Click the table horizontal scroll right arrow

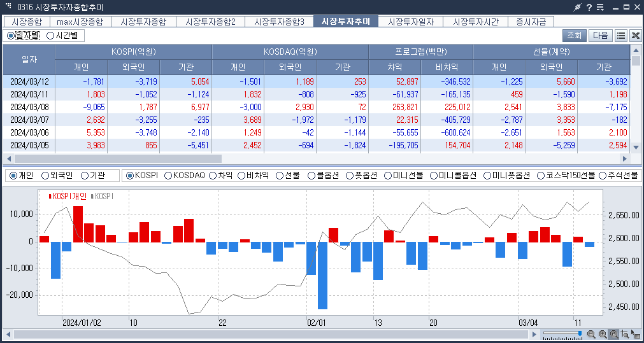625,158
